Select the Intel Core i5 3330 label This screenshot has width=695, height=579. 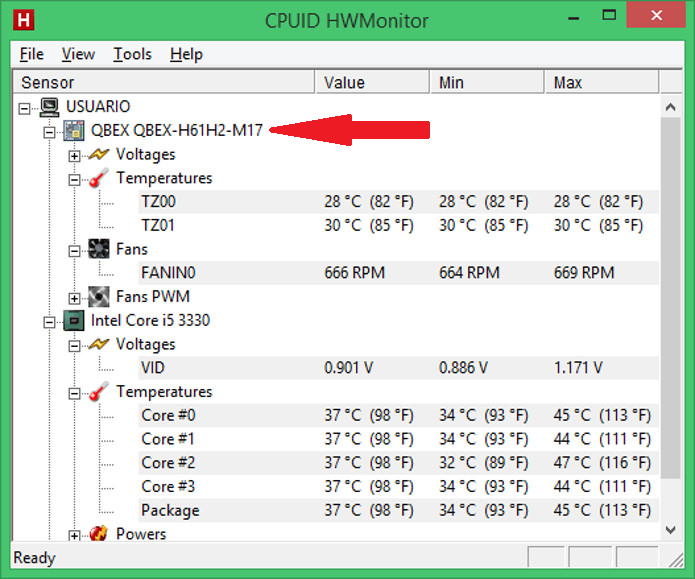pos(150,320)
